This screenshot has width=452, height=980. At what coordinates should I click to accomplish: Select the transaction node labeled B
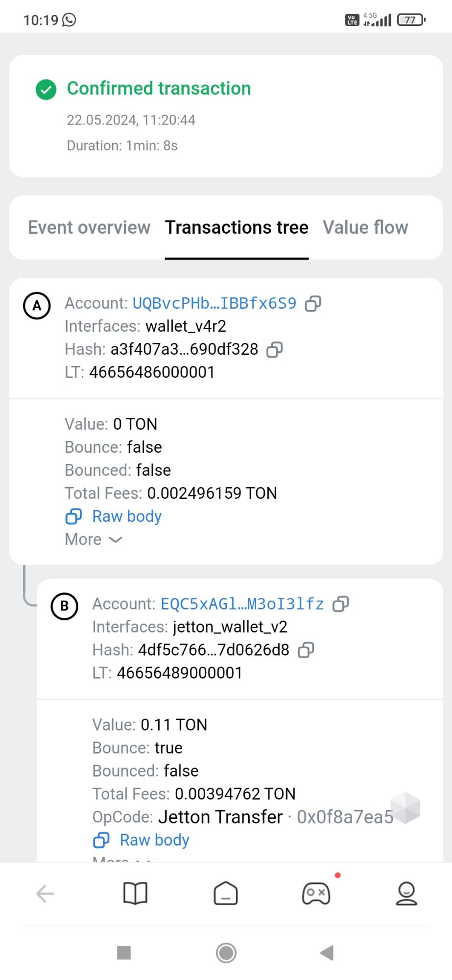coord(65,606)
